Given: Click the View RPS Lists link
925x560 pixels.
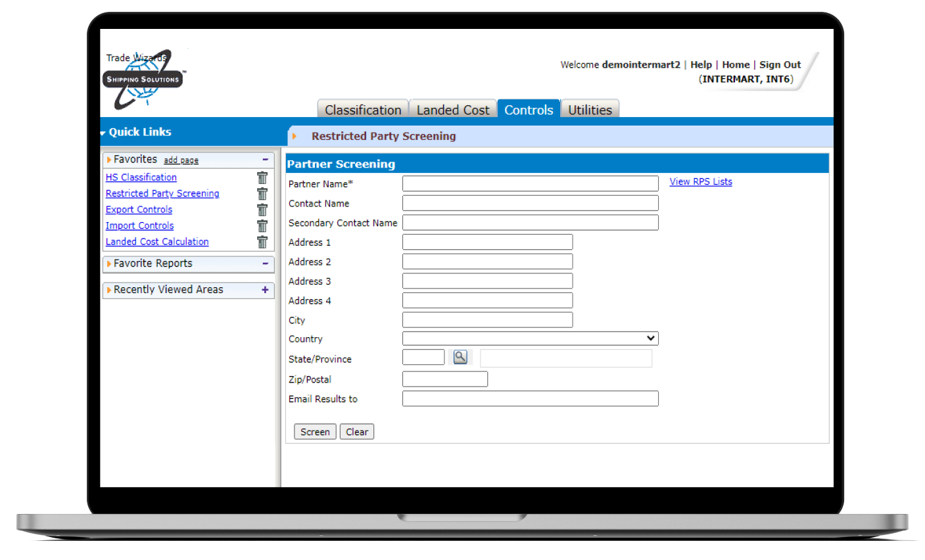Looking at the screenshot, I should click(x=700, y=181).
